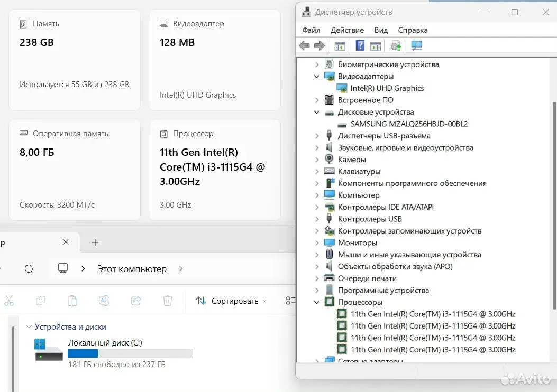The height and width of the screenshot is (392, 557).
Task: Click the Samsung disk drive icon
Action: pyautogui.click(x=342, y=124)
